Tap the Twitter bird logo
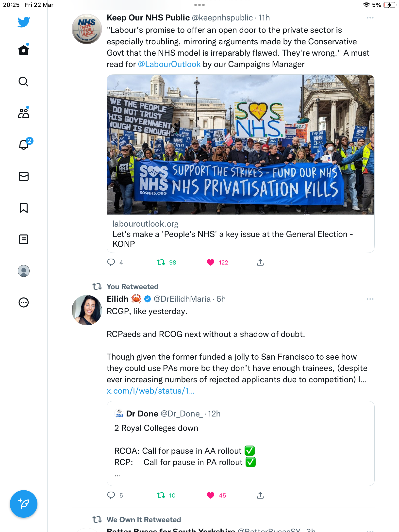This screenshot has width=399, height=532. tap(24, 22)
